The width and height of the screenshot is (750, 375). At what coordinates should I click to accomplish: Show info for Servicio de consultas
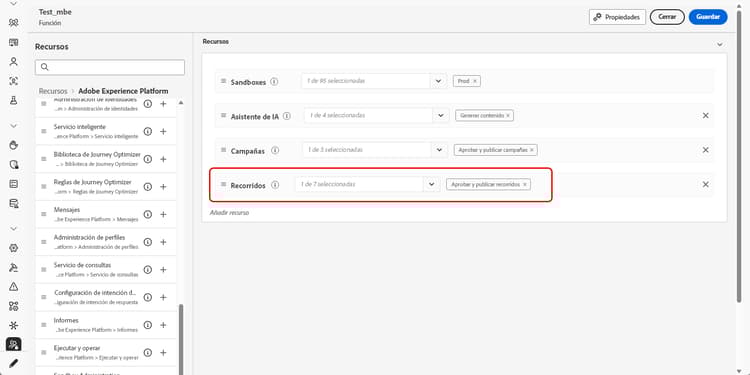point(148,270)
